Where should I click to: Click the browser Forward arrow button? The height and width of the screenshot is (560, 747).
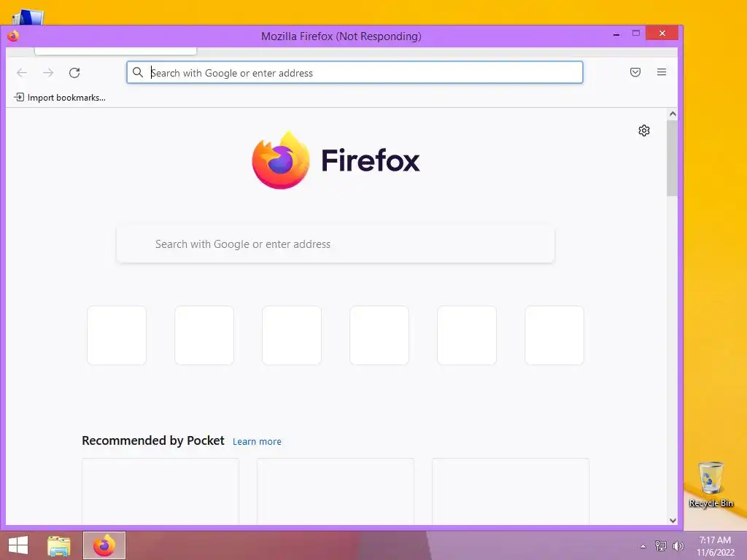click(48, 73)
